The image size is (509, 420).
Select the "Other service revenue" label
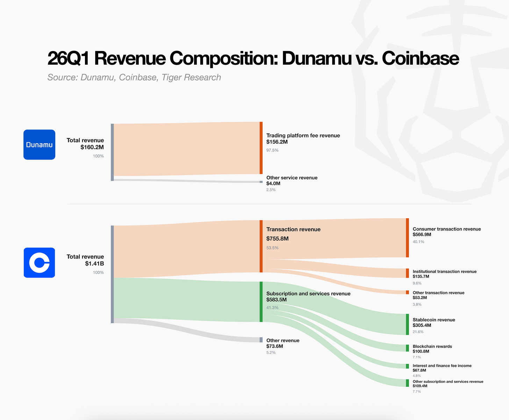click(292, 178)
